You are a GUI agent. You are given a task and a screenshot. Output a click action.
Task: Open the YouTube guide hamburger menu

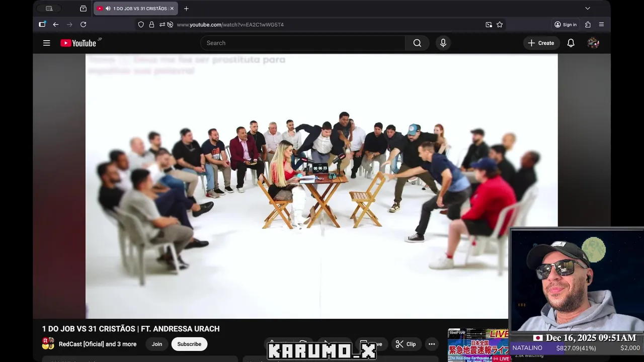click(x=46, y=43)
